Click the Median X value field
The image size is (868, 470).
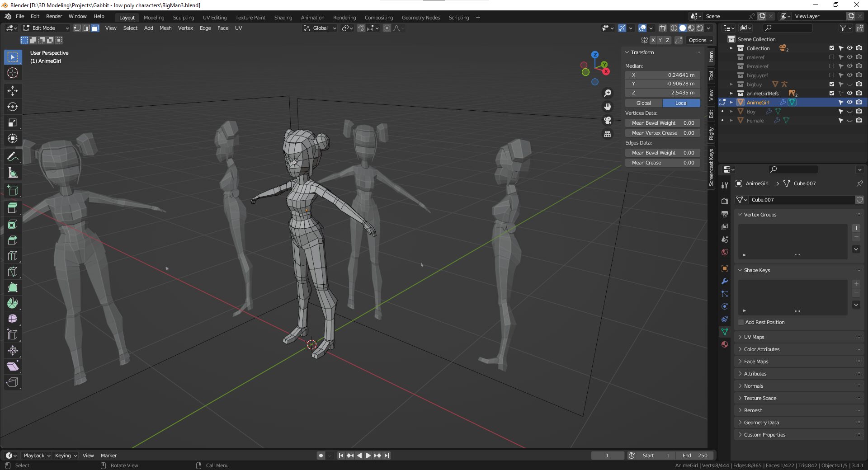coord(662,75)
